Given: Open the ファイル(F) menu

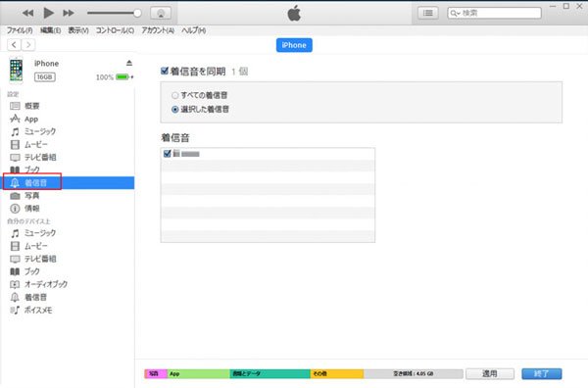Looking at the screenshot, I should (20, 30).
